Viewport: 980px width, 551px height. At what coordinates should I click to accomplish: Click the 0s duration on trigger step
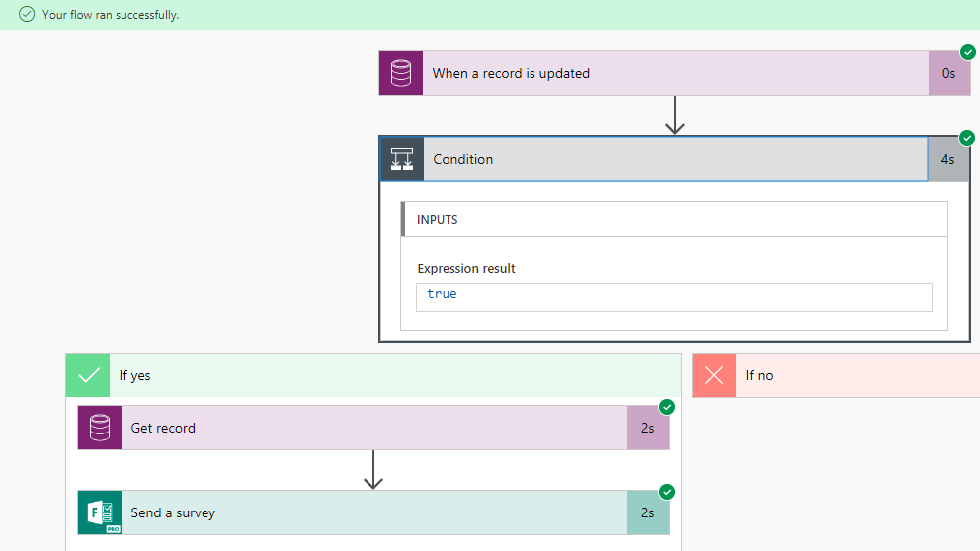948,73
